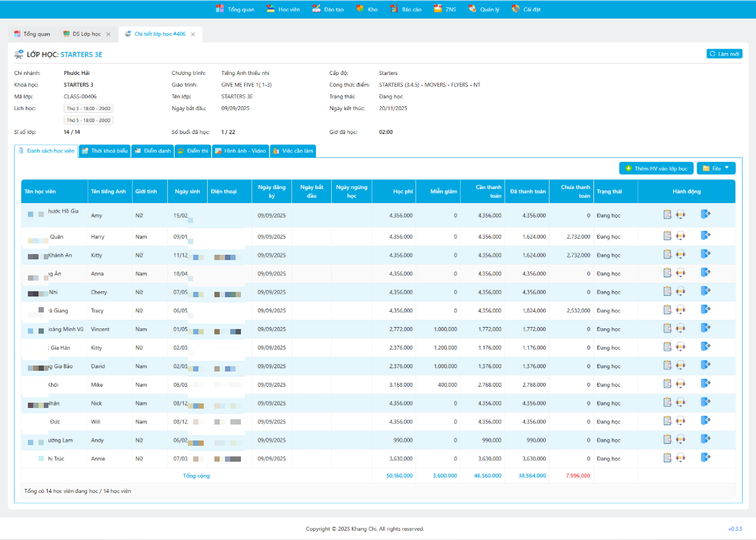This screenshot has height=540, width=756.
Task: Open the Báo cáo menu
Action: pos(406,9)
